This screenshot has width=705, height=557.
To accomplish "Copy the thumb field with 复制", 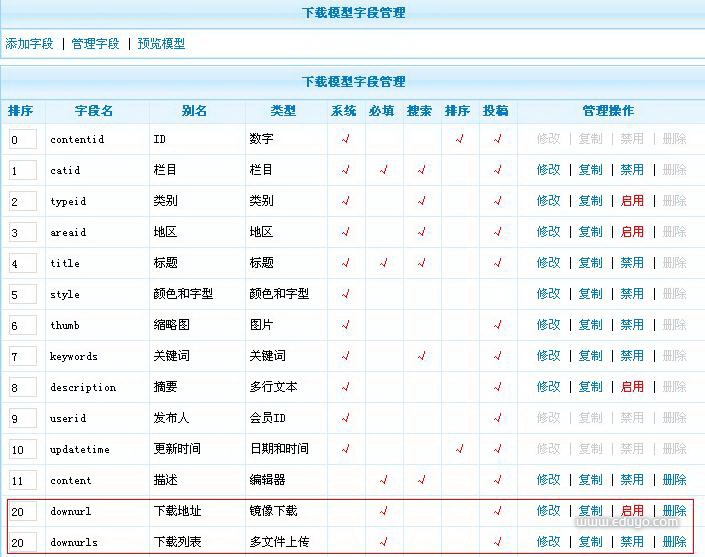I will pos(590,325).
